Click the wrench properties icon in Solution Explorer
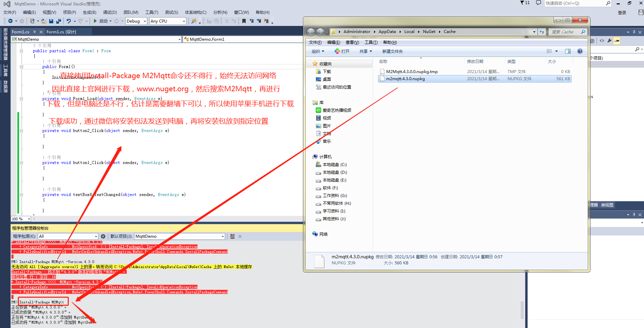Screen dimensions: 644x328 610,41
